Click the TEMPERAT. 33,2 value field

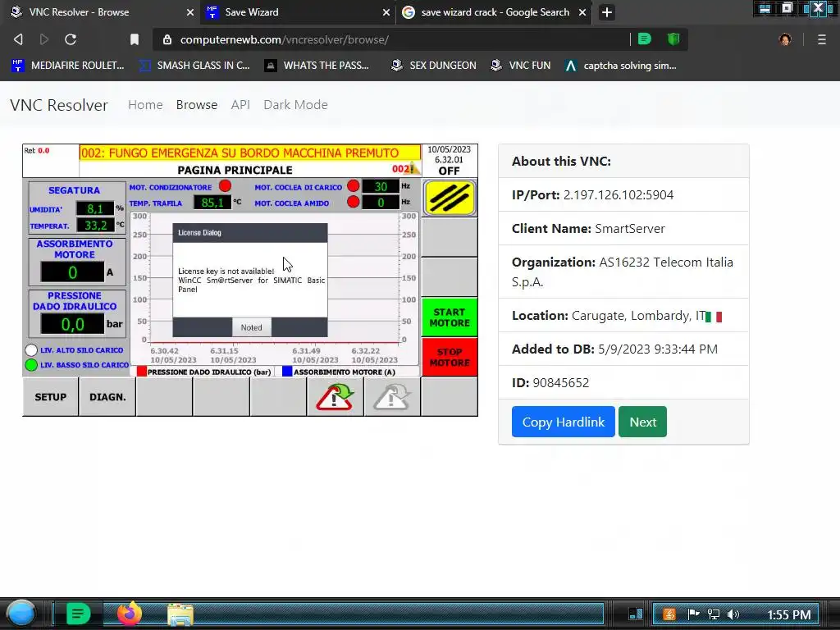pyautogui.click(x=95, y=225)
